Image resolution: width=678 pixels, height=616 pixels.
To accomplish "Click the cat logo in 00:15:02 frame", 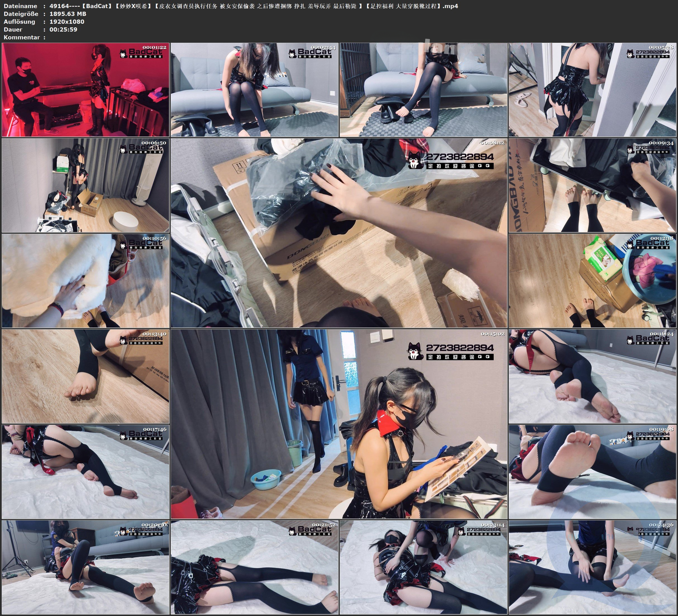I will 415,351.
